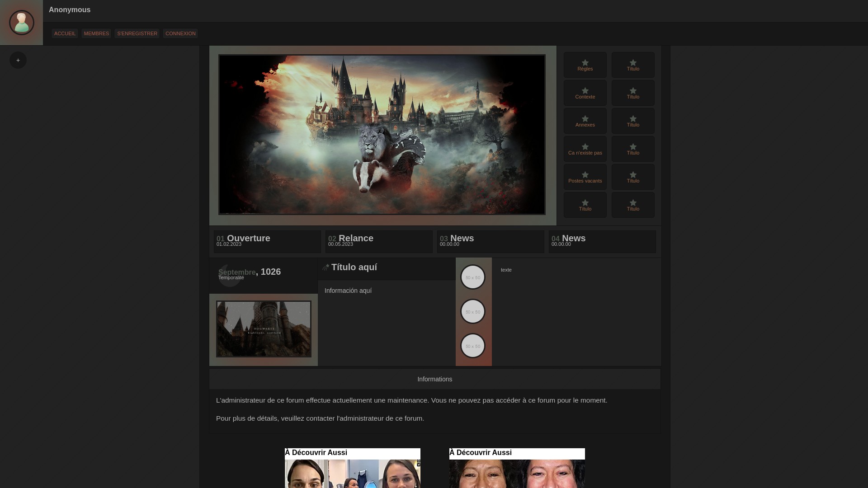Screen dimensions: 868x488
Task: Click the Anonymous username text
Action: click(x=70, y=10)
